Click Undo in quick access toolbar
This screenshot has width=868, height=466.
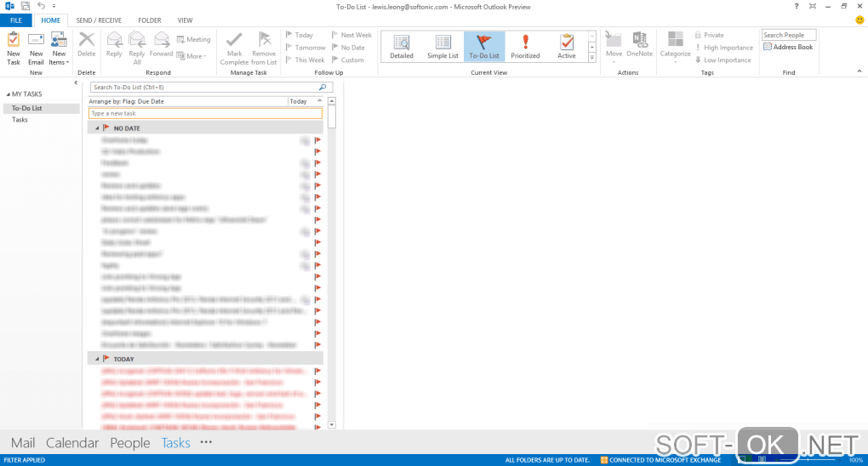coord(41,6)
